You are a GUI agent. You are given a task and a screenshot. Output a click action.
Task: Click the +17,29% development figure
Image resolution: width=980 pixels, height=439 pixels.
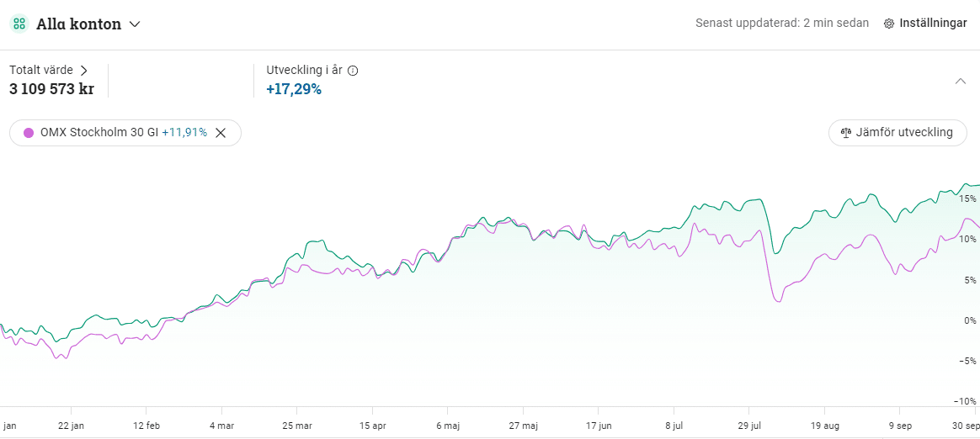(294, 89)
